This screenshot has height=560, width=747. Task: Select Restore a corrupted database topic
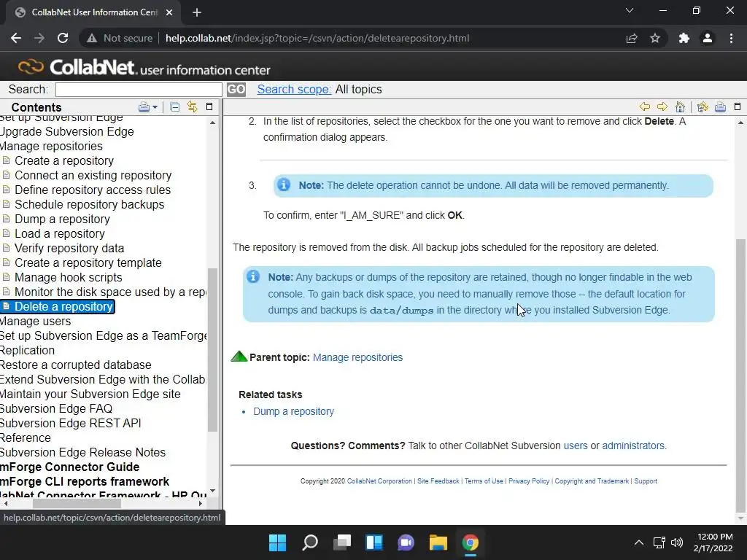[x=76, y=365]
